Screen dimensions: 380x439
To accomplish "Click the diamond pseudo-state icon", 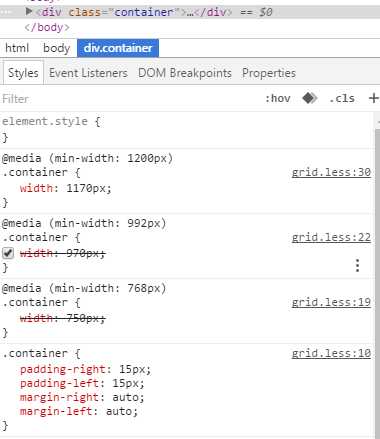I will pos(309,98).
